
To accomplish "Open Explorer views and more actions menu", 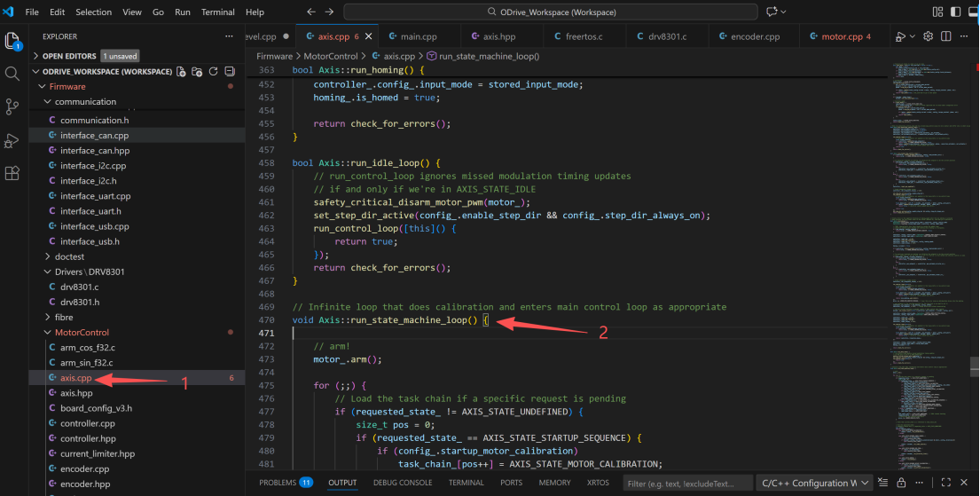I will (230, 36).
